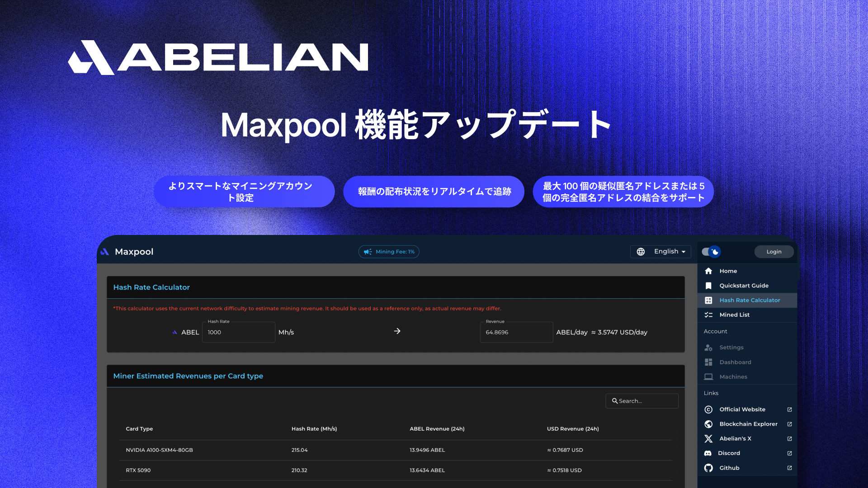
Task: Click the X logo icon for Abelian's X
Action: pyautogui.click(x=708, y=439)
